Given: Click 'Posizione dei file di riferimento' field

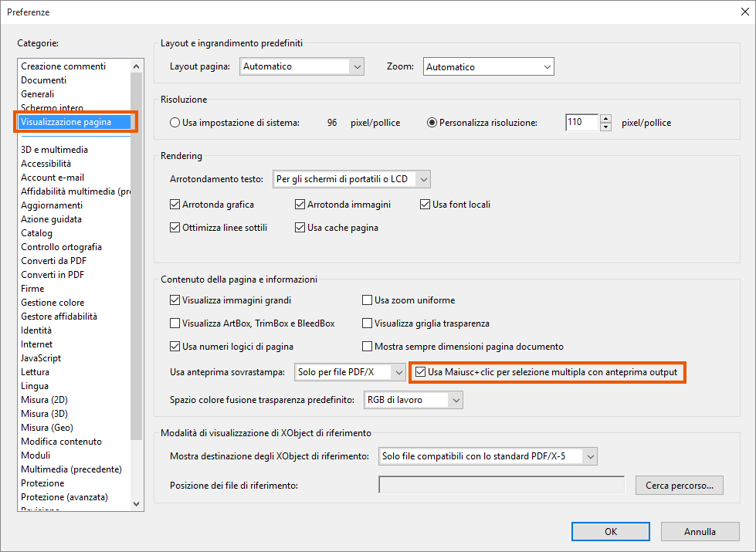Looking at the screenshot, I should tap(501, 485).
